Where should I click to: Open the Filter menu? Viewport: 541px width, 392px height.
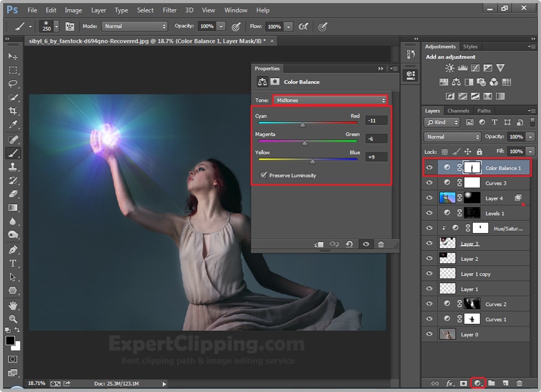[x=170, y=11]
